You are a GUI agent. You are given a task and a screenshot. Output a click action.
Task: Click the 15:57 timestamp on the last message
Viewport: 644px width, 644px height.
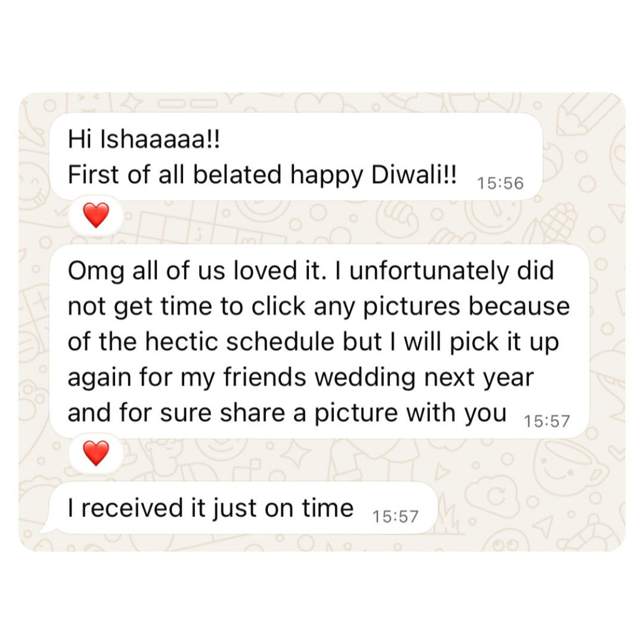click(395, 516)
